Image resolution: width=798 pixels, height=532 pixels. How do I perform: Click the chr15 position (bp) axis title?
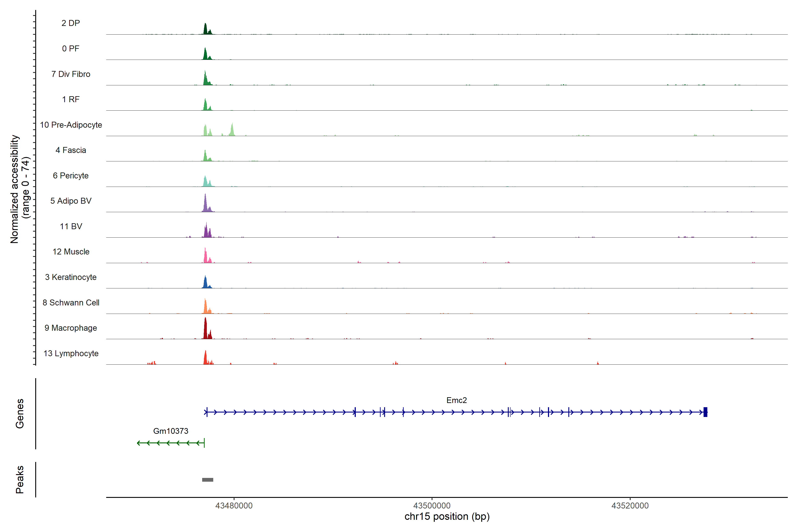click(x=447, y=516)
